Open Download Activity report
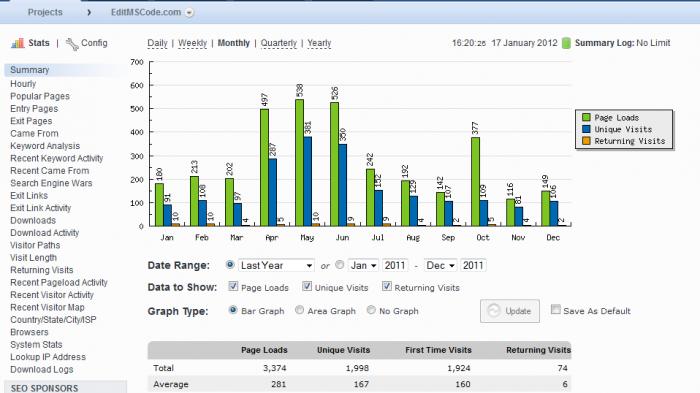The height and width of the screenshot is (393, 700). tap(45, 233)
